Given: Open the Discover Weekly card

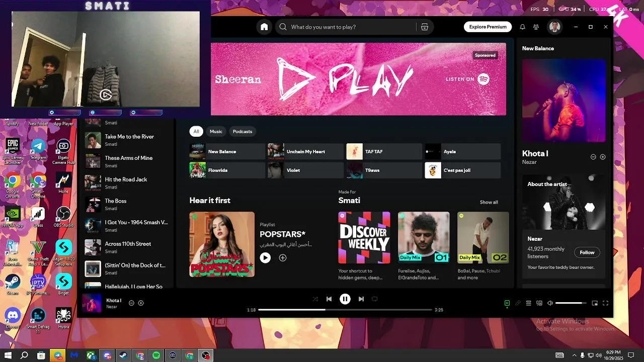Looking at the screenshot, I should [x=364, y=237].
